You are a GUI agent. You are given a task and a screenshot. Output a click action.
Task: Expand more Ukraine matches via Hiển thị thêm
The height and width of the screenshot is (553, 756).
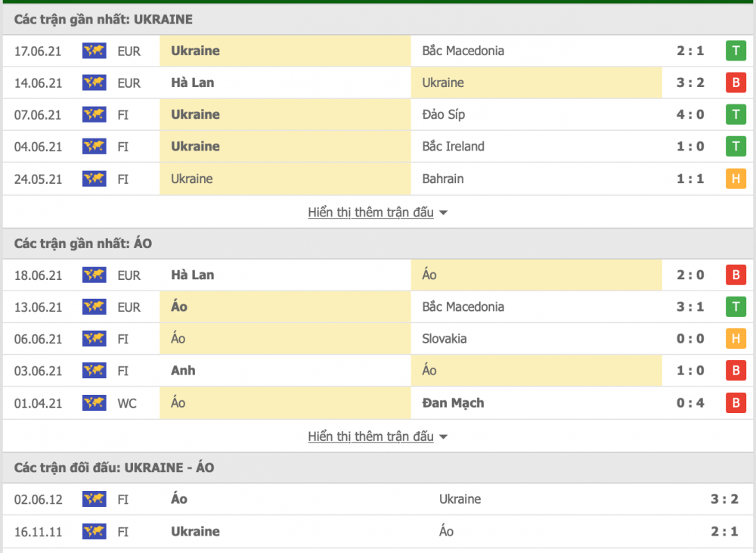click(x=370, y=213)
